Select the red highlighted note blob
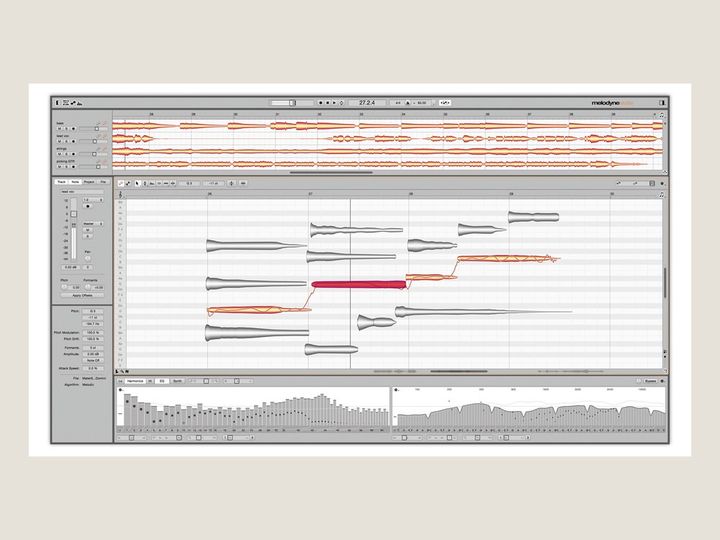Viewport: 720px width, 540px height. (359, 285)
